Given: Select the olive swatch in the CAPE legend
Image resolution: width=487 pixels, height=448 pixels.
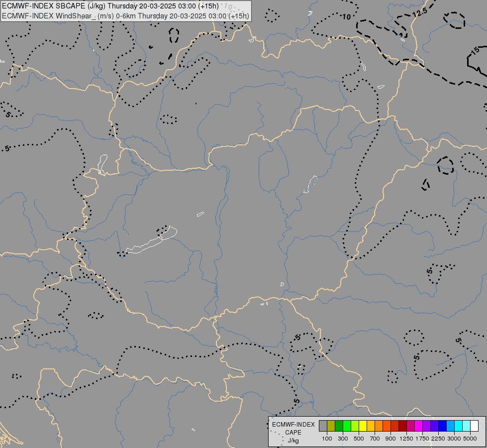Looking at the screenshot, I should (x=331, y=426).
